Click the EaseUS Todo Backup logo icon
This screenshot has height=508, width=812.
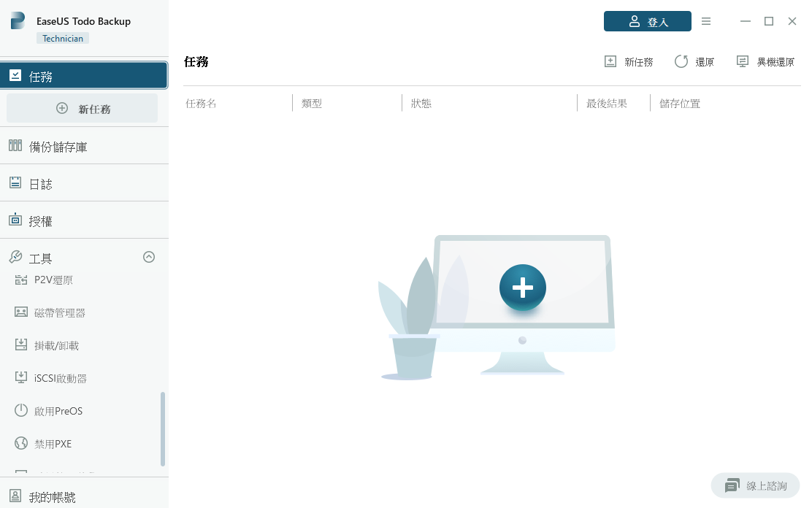click(18, 20)
